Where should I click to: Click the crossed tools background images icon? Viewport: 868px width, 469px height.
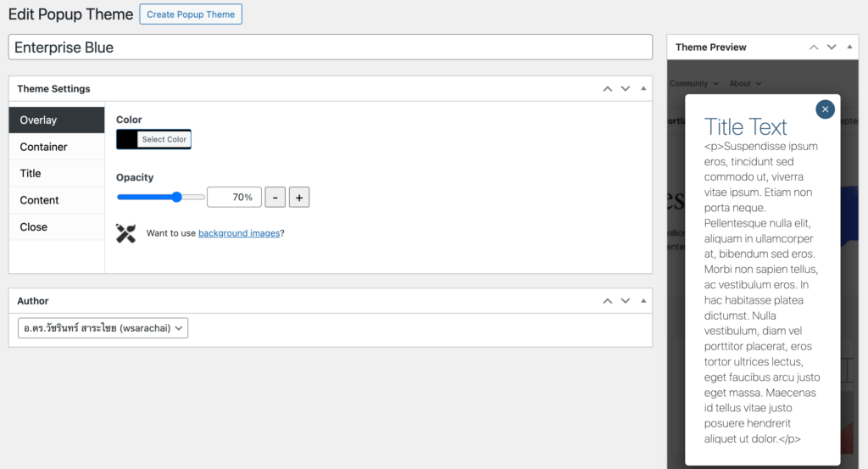[126, 233]
